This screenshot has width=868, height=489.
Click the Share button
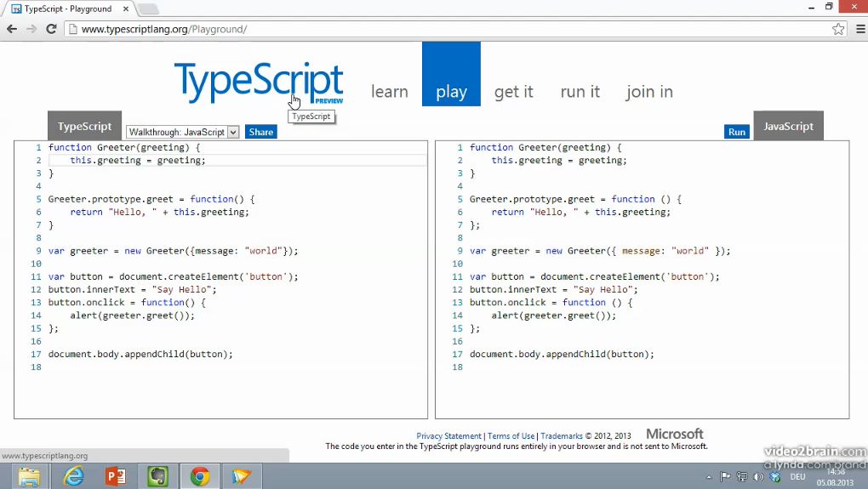[260, 132]
